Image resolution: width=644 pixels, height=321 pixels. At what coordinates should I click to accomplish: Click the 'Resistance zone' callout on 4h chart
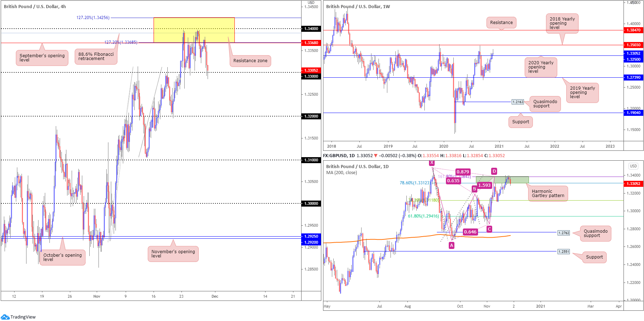[250, 61]
